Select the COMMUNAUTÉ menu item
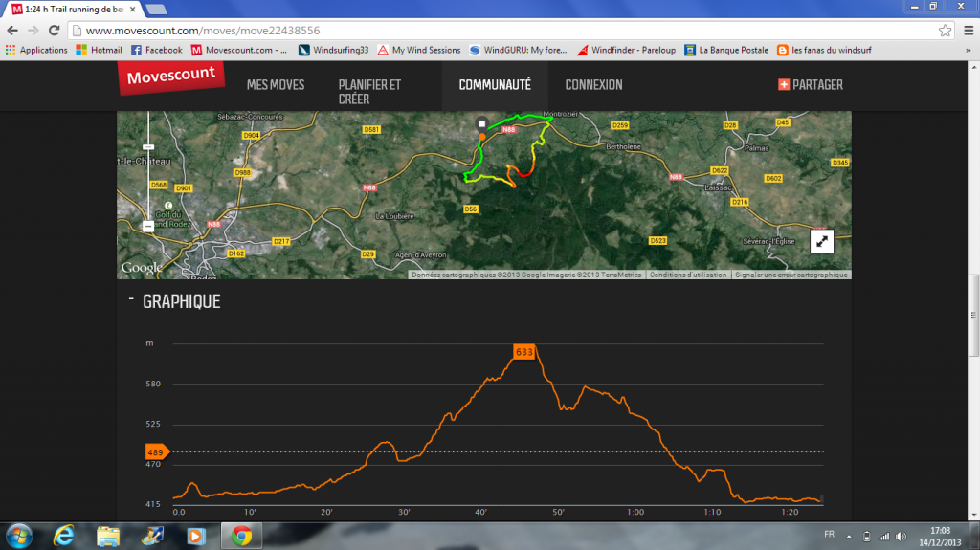 pos(495,85)
